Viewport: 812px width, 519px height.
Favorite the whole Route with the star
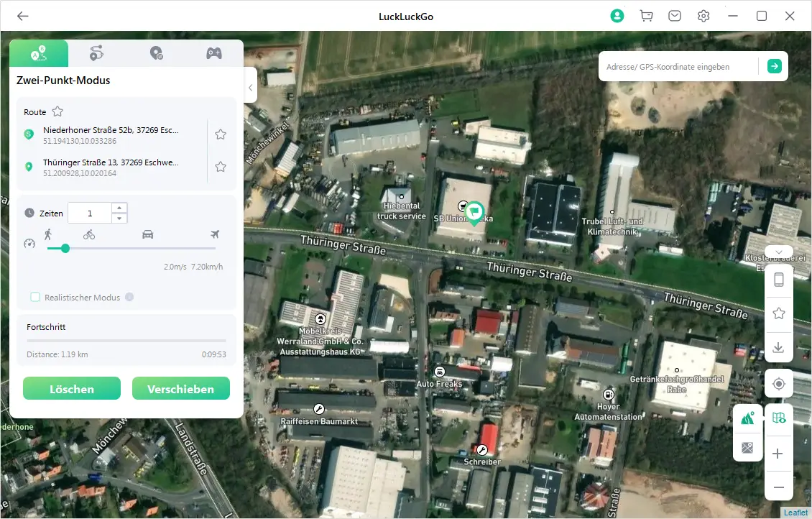[x=57, y=111]
